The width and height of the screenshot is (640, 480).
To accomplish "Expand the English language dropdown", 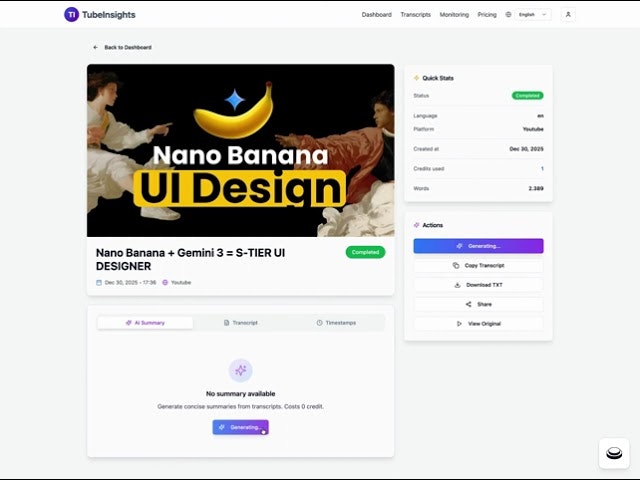I will pos(533,15).
